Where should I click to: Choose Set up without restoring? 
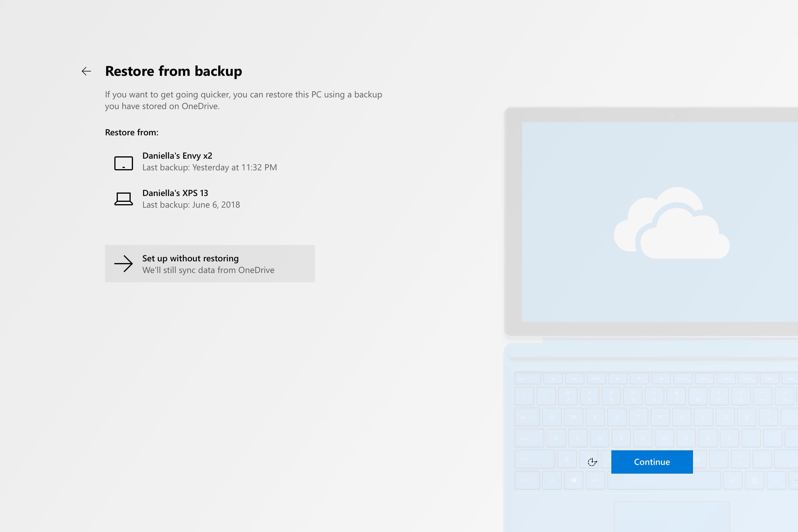(x=210, y=264)
